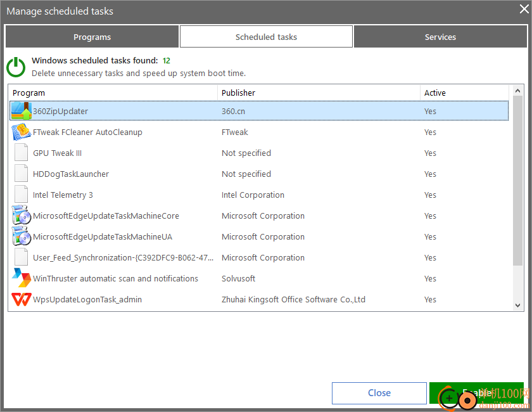Click the scrollbar up arrow

click(517, 91)
